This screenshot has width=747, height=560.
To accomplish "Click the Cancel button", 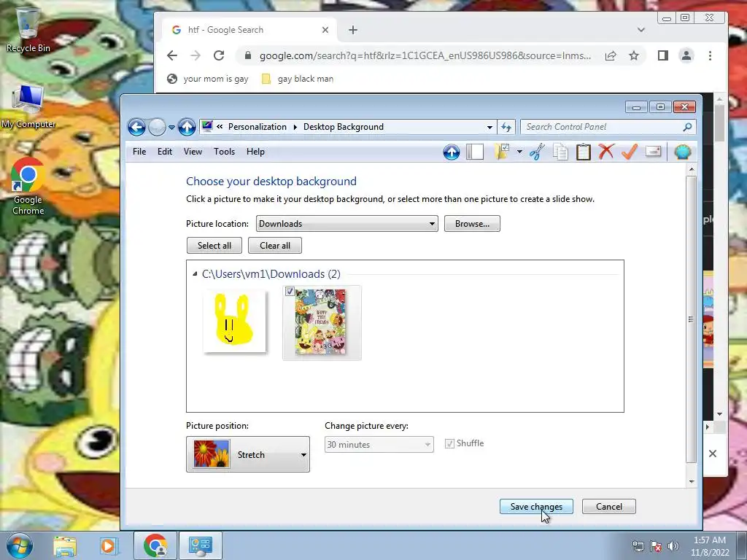I will coord(609,507).
